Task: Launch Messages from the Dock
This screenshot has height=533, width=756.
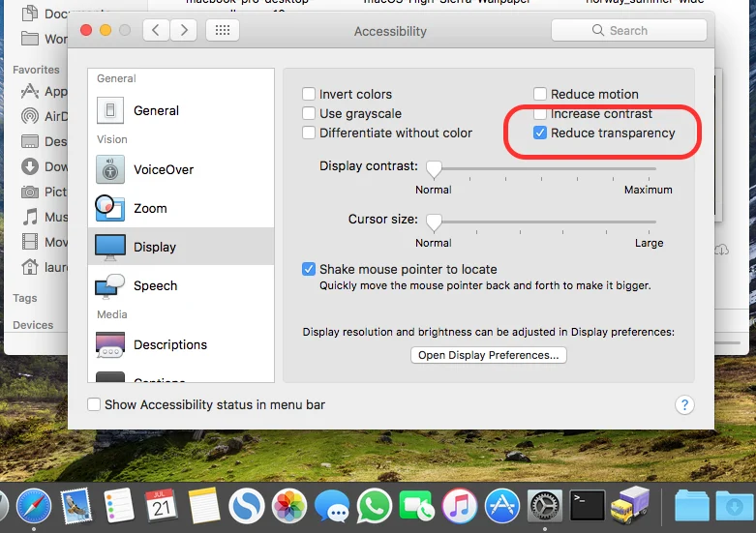Action: [x=332, y=507]
